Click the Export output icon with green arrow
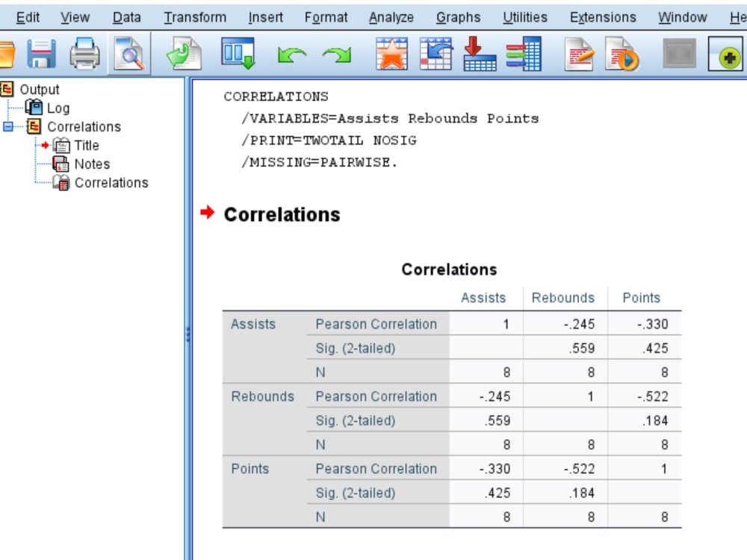This screenshot has width=747, height=560. pos(185,54)
